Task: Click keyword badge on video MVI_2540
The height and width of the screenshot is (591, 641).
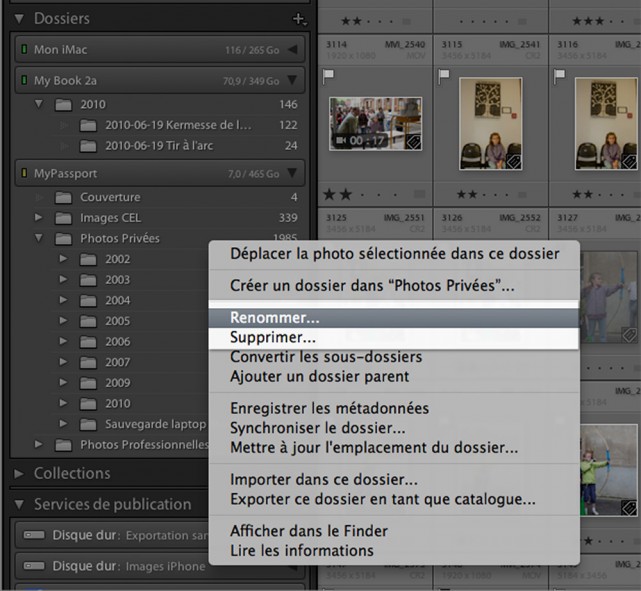Action: [414, 143]
